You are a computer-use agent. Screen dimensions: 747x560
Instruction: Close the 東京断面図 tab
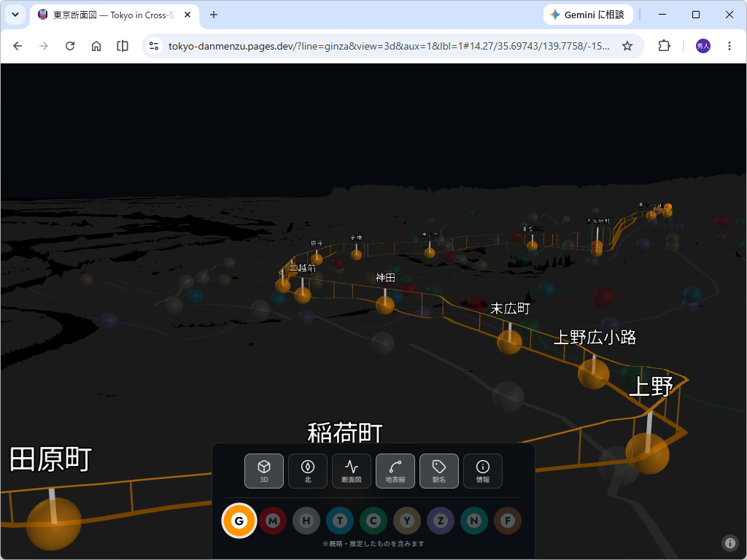point(187,15)
